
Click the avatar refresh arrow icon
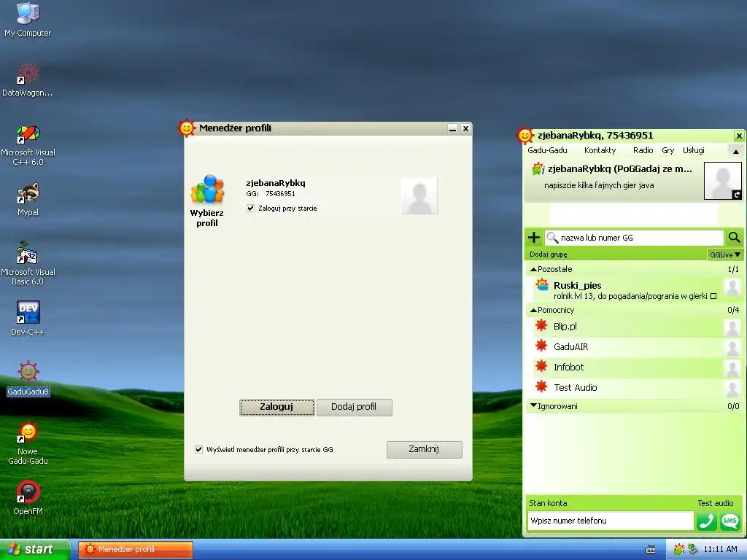[737, 194]
